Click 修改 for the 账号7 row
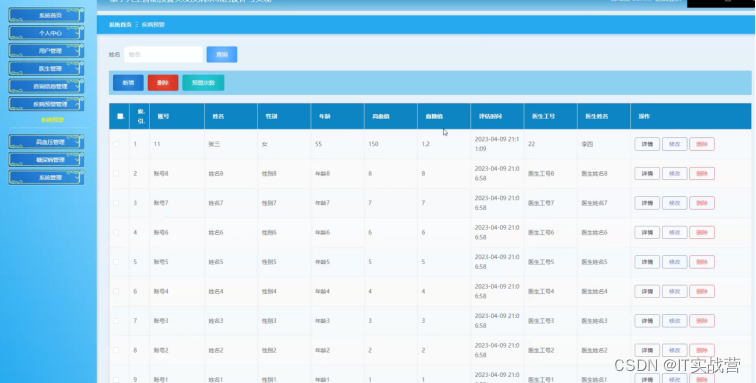Viewport: 756px width, 383px height. coord(675,203)
